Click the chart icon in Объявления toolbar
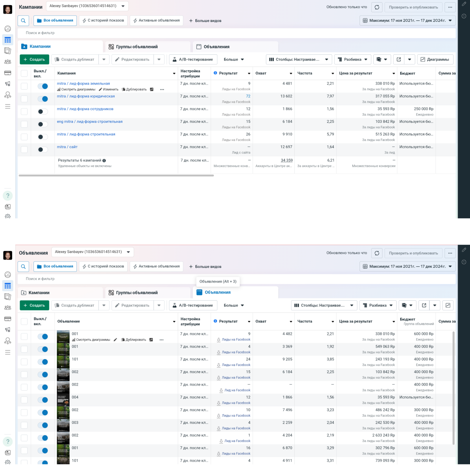 448,305
